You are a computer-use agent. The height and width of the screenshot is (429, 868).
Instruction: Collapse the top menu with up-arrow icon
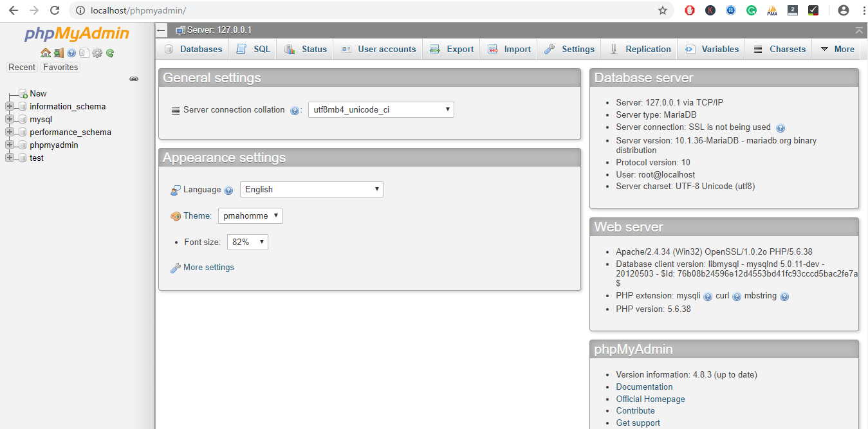point(859,30)
